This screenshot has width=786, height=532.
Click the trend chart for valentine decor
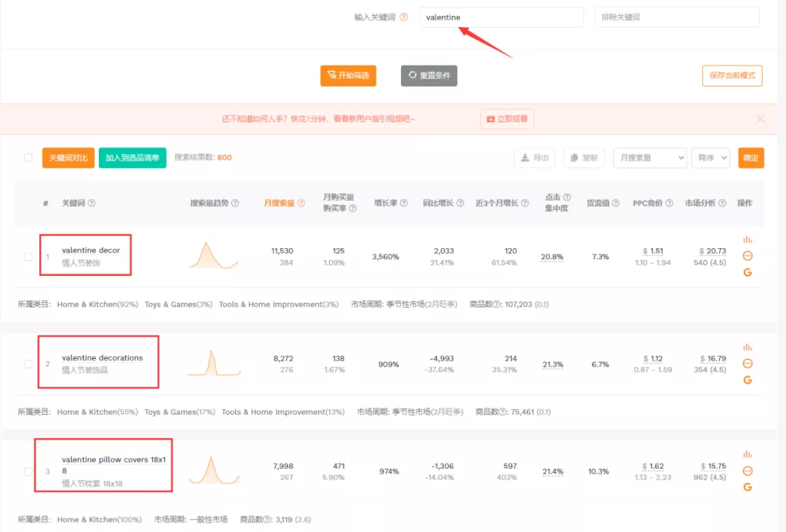tap(214, 255)
